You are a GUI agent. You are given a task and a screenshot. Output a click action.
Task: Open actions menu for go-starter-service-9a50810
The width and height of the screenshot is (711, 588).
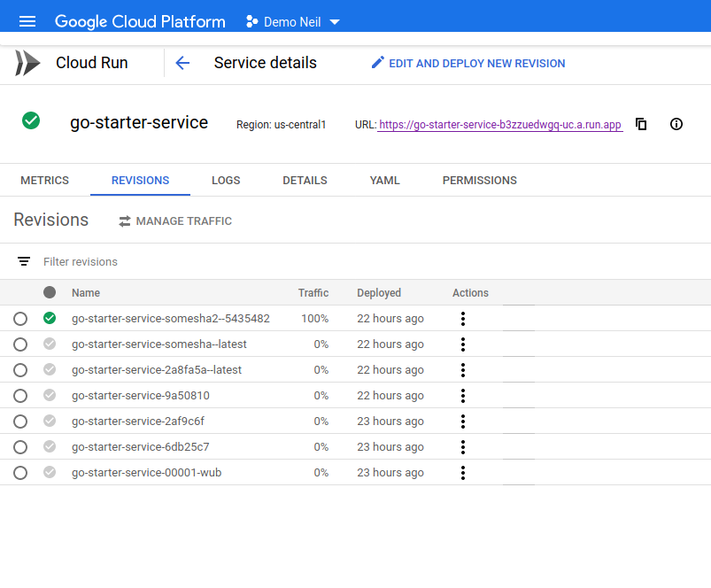tap(462, 396)
